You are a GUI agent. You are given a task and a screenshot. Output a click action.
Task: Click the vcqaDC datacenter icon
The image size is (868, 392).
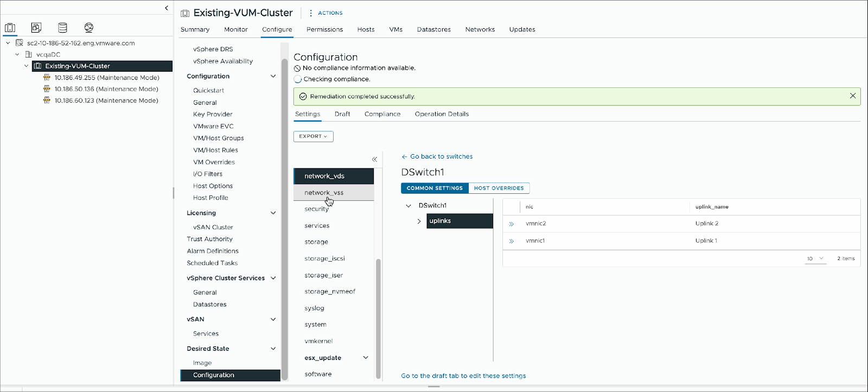click(29, 54)
